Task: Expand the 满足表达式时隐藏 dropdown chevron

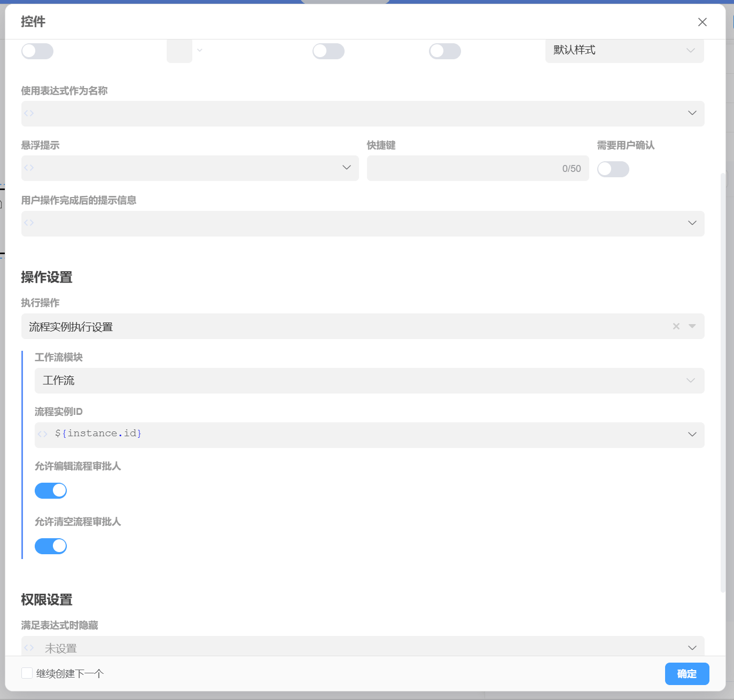Action: click(x=692, y=648)
